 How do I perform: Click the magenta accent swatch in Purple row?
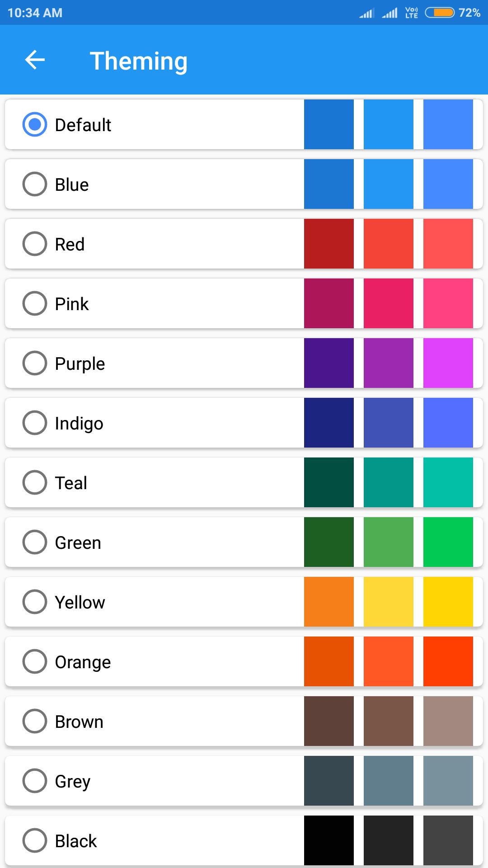pyautogui.click(x=448, y=363)
